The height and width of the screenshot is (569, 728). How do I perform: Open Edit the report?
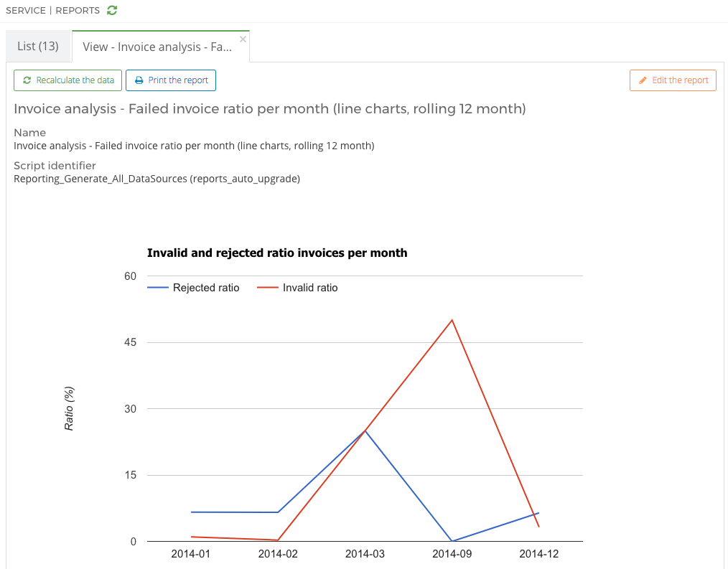click(x=673, y=80)
